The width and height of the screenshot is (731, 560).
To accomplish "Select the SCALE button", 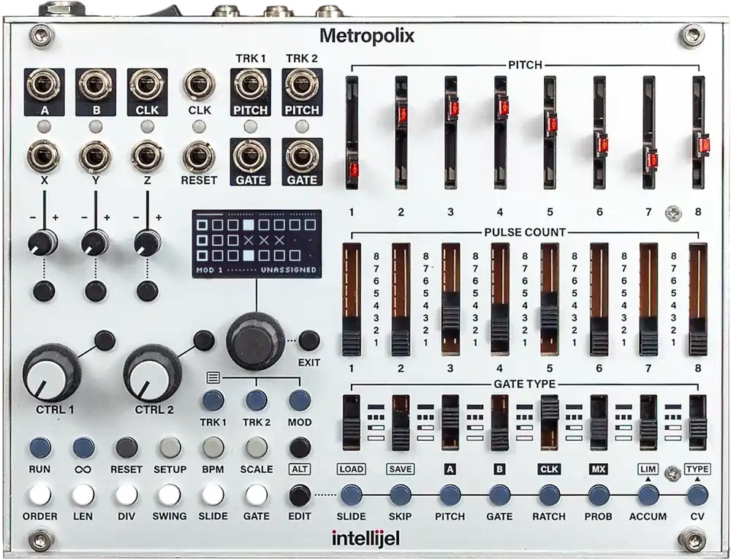I will coord(257,447).
